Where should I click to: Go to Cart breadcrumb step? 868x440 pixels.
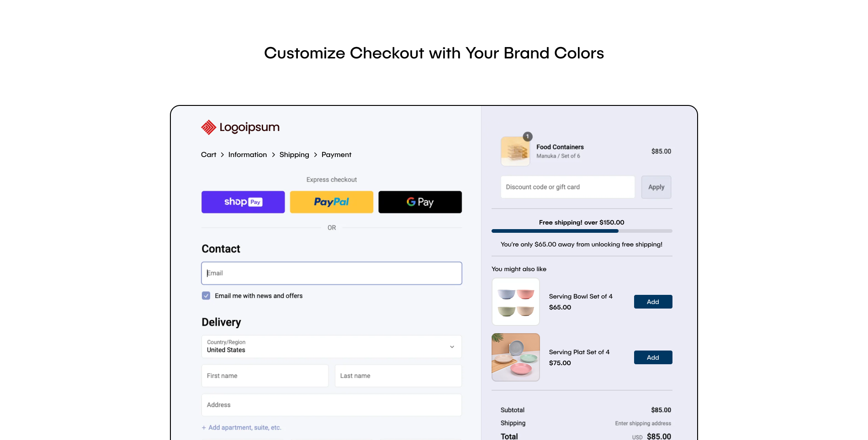coord(208,155)
